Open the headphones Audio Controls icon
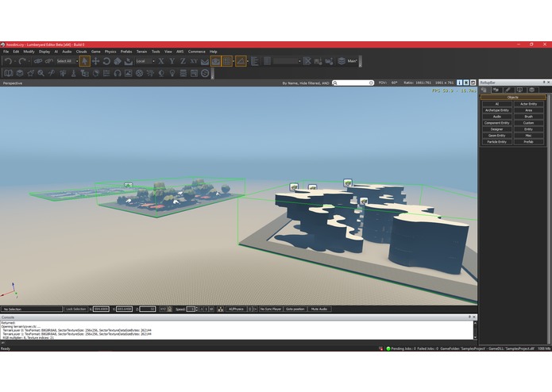The height and width of the screenshot is (392, 552). 118,73
